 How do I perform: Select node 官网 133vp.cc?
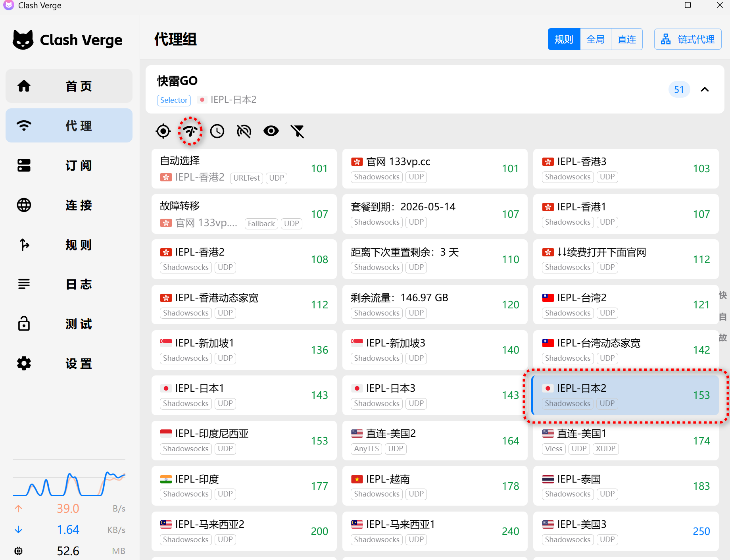(435, 169)
